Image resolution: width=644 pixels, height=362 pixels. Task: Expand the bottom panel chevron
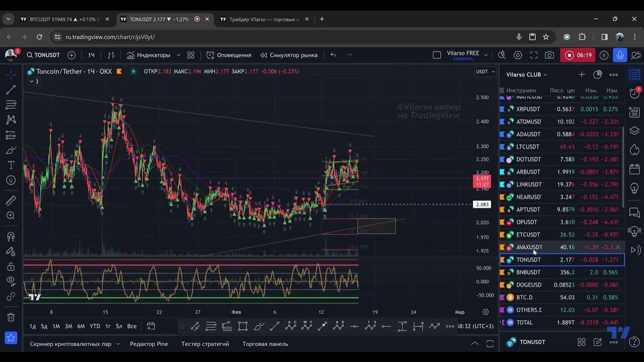pos(474,344)
